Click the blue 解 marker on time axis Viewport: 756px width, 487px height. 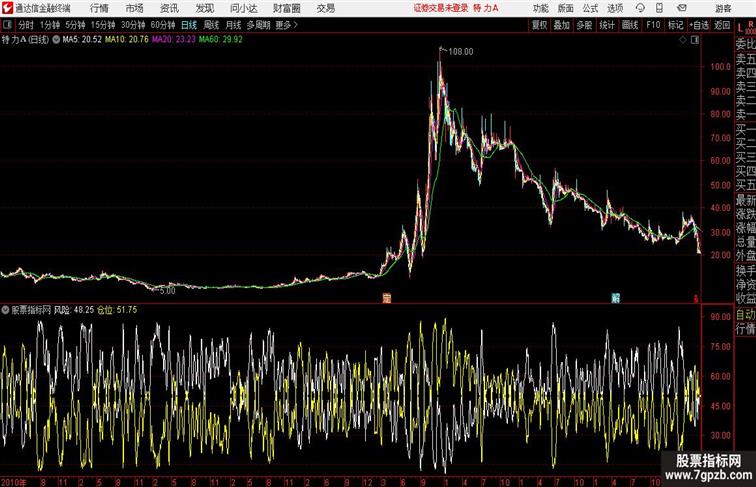pyautogui.click(x=615, y=298)
